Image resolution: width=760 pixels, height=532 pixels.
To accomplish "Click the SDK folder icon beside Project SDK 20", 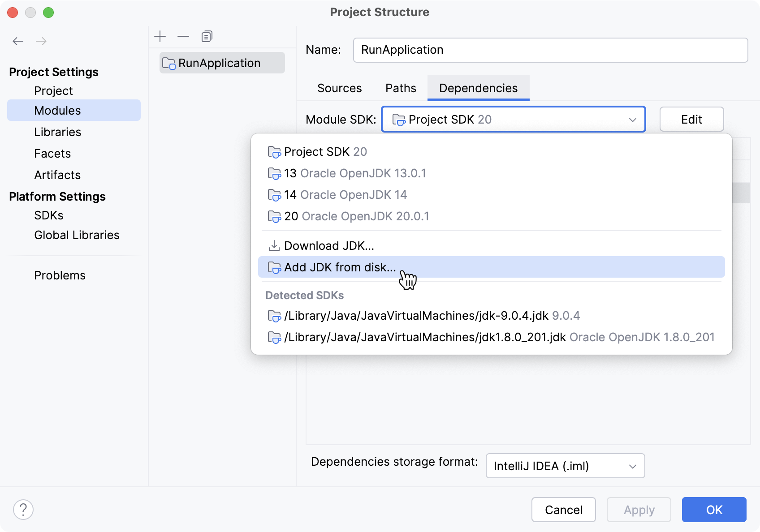I will tap(397, 119).
